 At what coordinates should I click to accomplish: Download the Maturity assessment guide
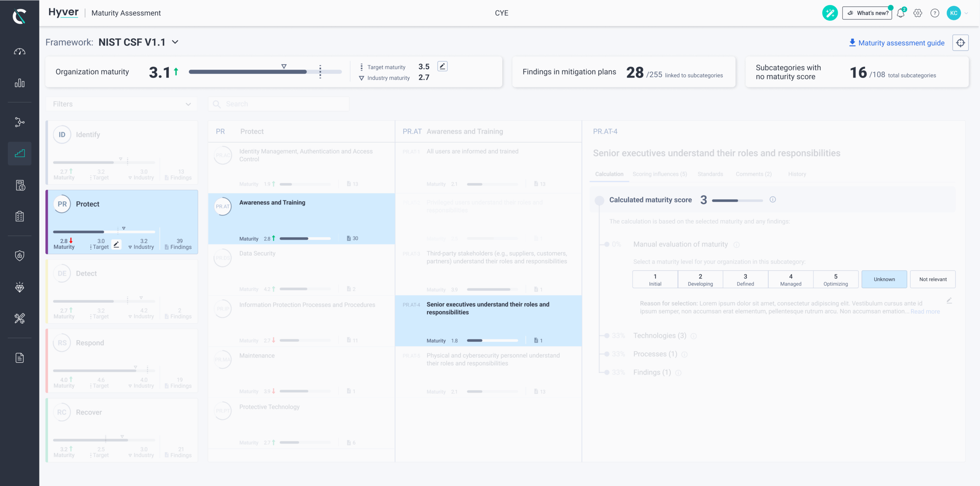tap(897, 43)
